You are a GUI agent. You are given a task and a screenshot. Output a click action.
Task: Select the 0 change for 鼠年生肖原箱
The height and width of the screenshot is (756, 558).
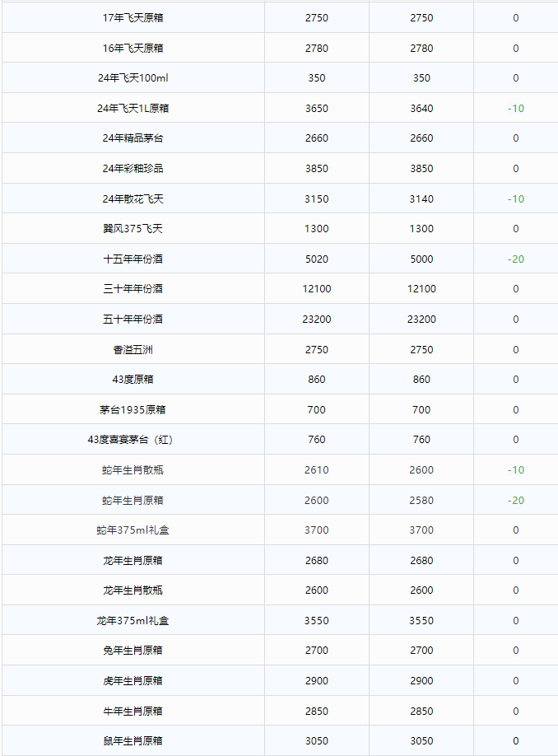tap(515, 741)
